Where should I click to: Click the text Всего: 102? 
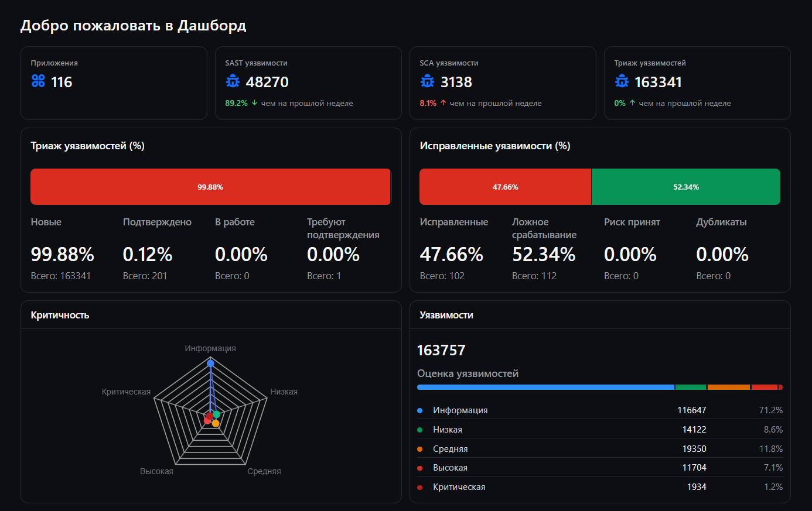point(442,276)
